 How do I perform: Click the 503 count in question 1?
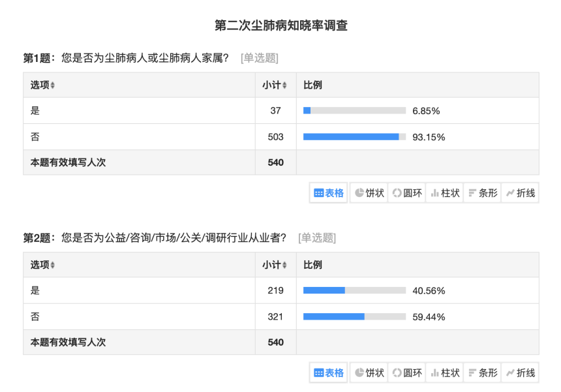click(x=275, y=137)
